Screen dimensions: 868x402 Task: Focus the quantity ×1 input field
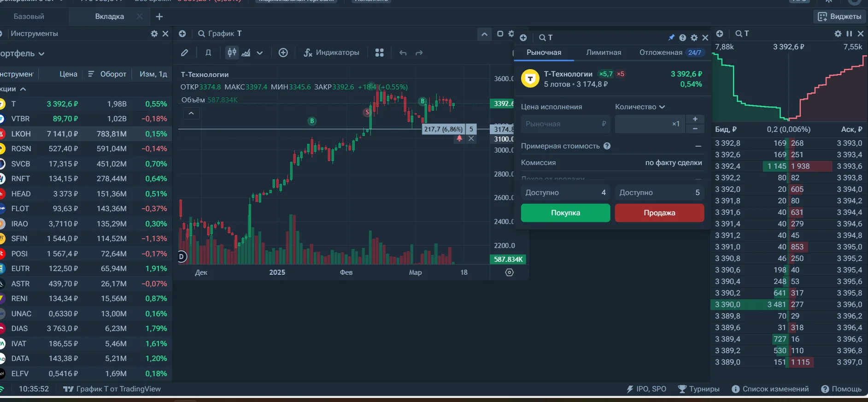(650, 124)
